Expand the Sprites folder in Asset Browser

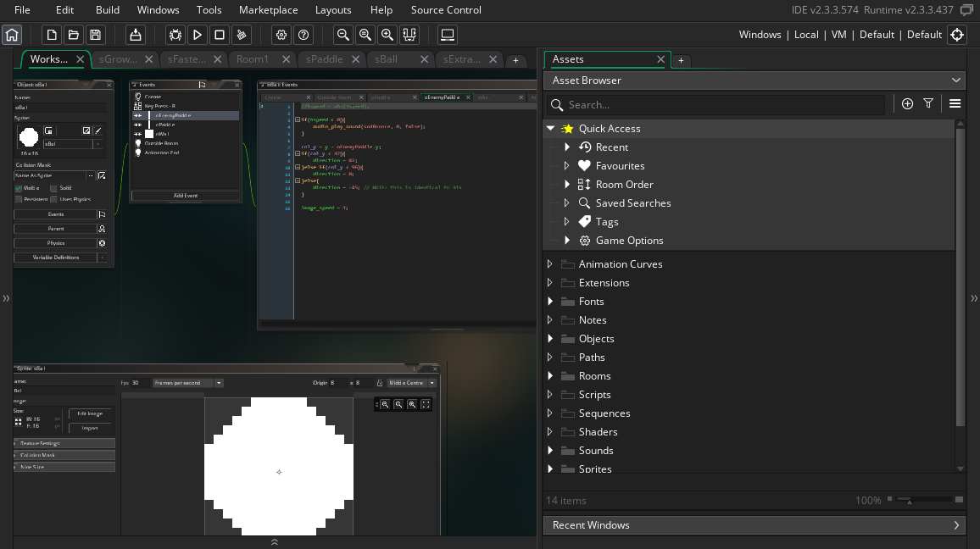[x=550, y=469]
